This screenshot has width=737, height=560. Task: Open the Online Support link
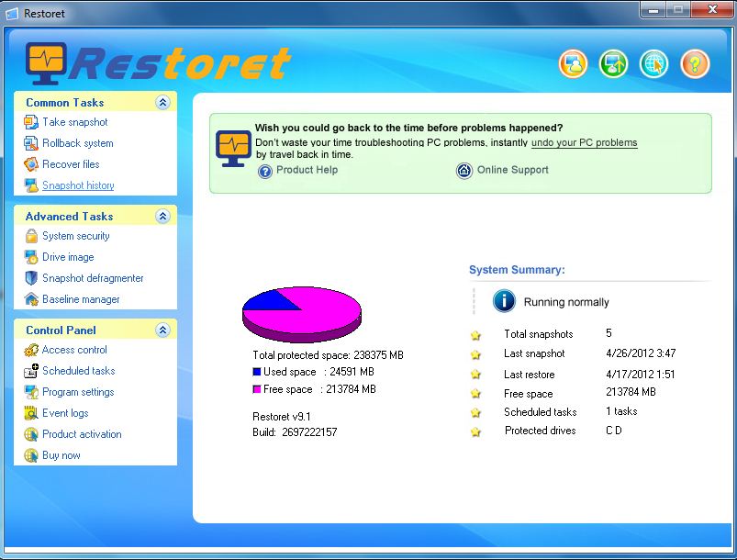[x=513, y=170]
